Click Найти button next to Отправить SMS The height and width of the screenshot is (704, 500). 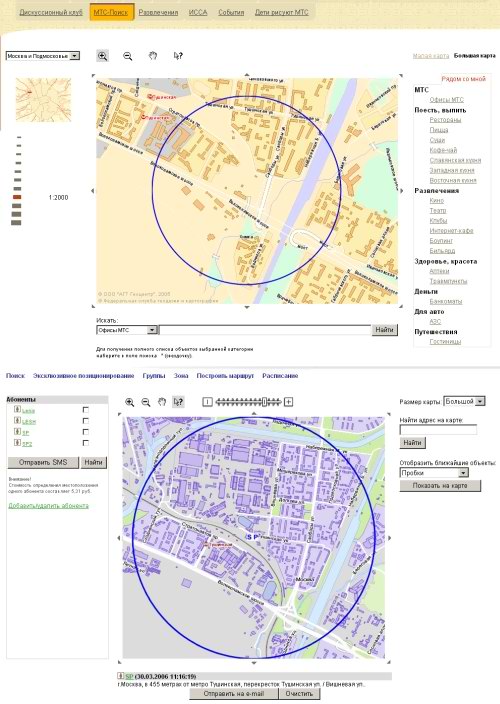93,462
